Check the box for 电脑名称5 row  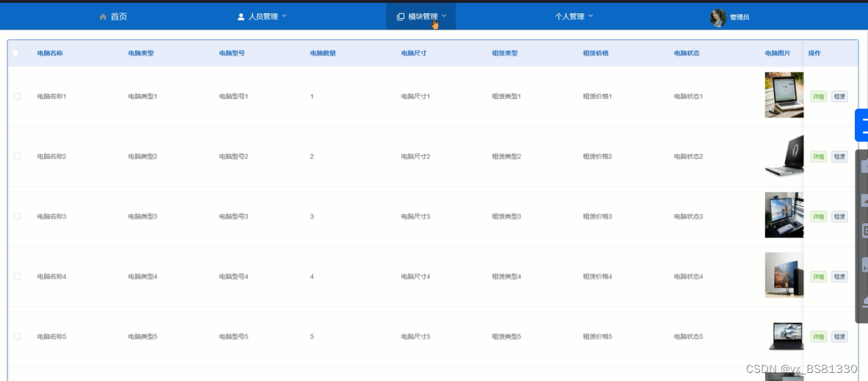tap(17, 336)
